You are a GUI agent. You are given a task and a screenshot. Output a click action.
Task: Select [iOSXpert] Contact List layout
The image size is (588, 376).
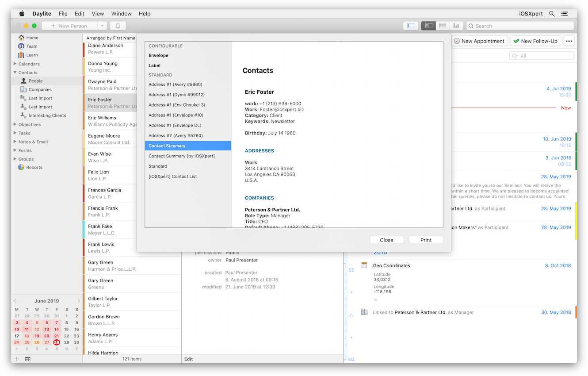(x=188, y=176)
